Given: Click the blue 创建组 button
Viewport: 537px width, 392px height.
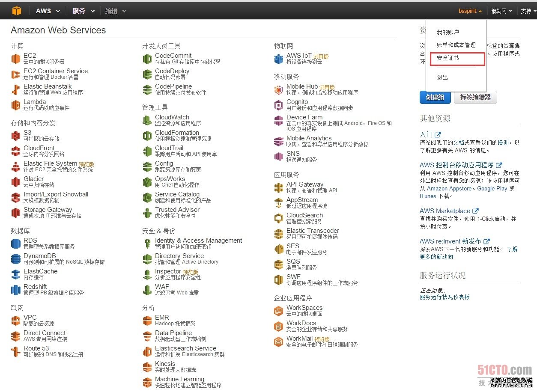Looking at the screenshot, I should coord(435,98).
